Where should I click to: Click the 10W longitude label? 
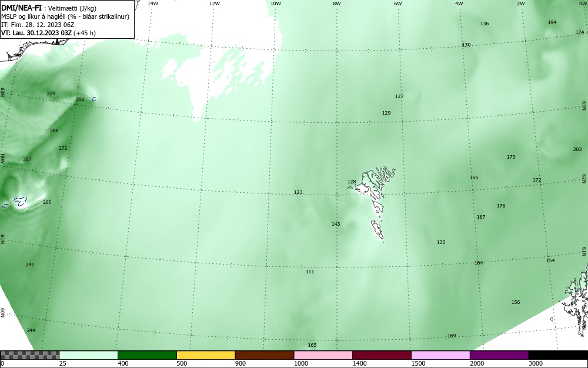(276, 4)
